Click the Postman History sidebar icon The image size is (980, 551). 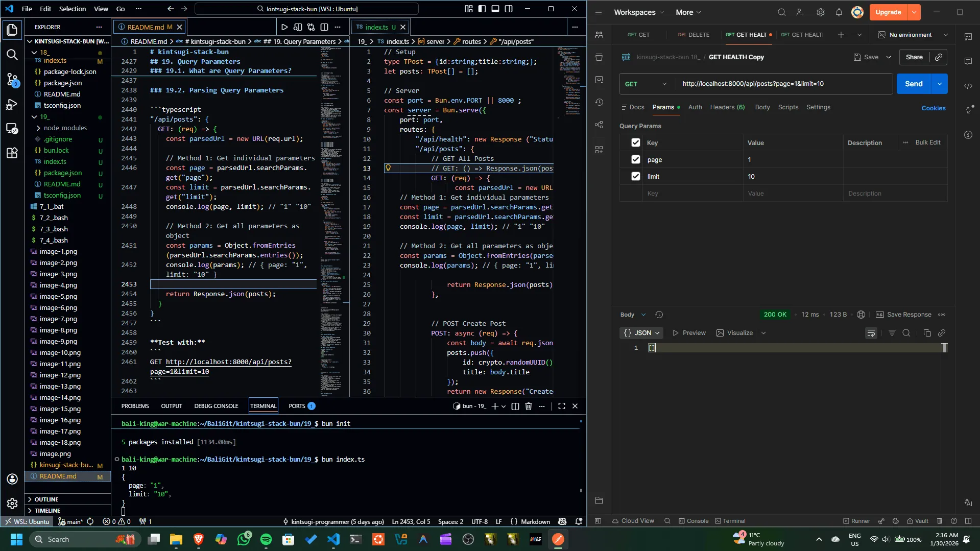599,102
